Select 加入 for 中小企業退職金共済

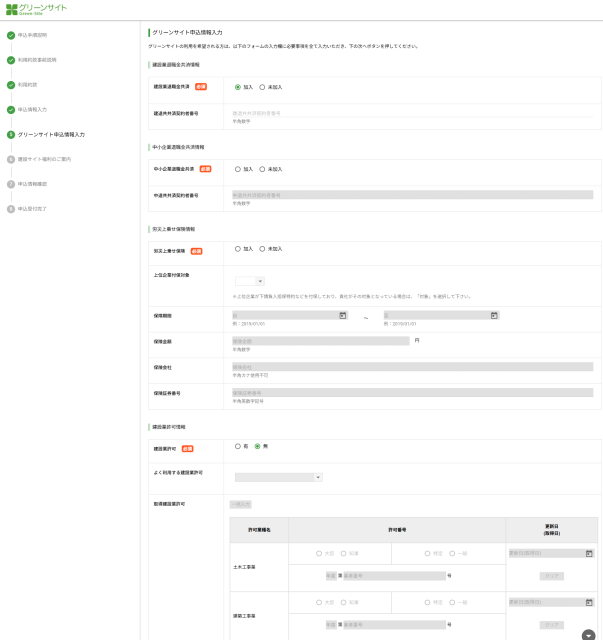[238, 169]
